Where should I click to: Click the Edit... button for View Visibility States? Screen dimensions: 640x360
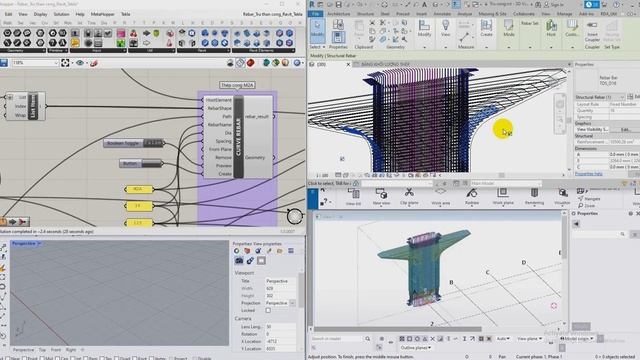pyautogui.click(x=625, y=129)
